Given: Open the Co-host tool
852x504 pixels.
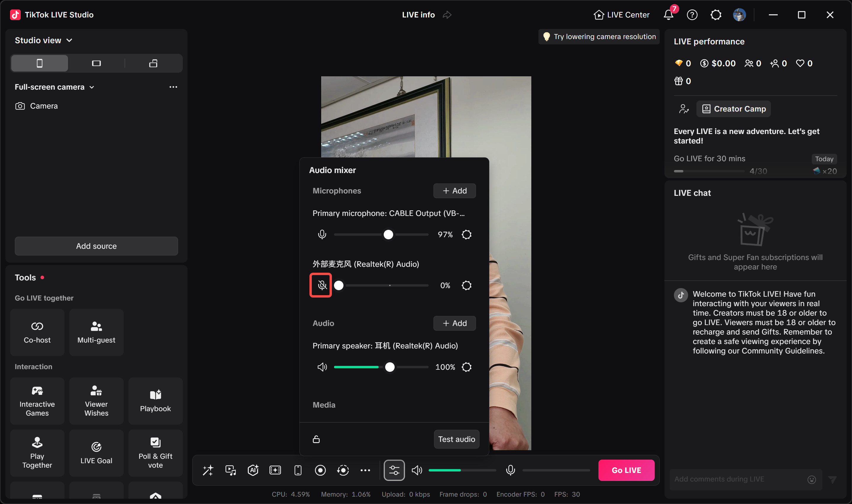Looking at the screenshot, I should pos(37,332).
